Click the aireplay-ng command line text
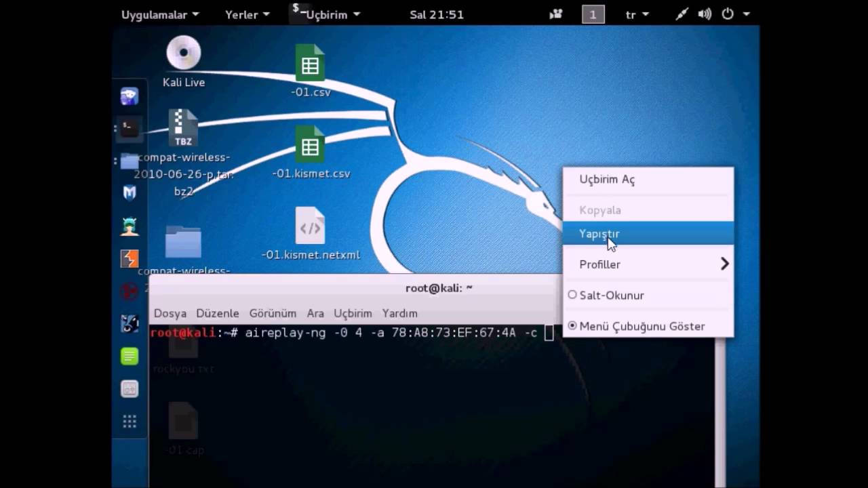 click(391, 333)
